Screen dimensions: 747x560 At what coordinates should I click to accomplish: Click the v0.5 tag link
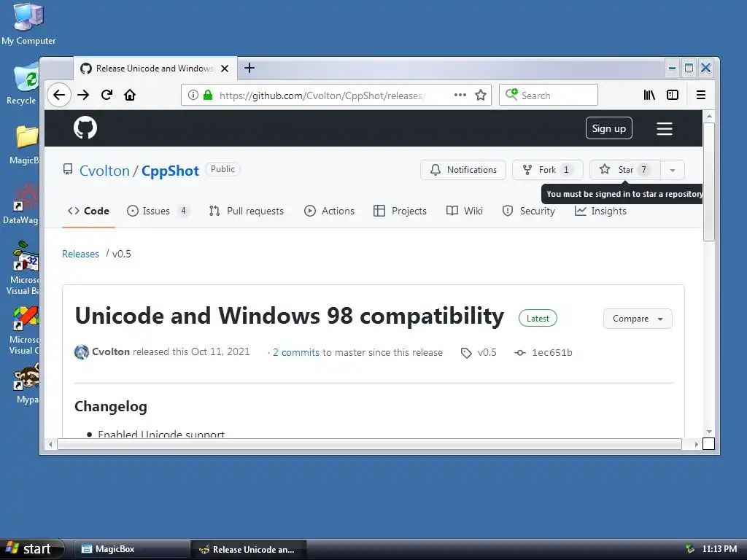(479, 352)
